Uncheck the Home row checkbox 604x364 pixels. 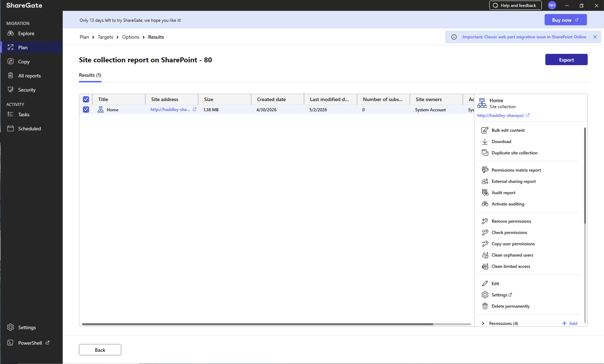coord(86,110)
